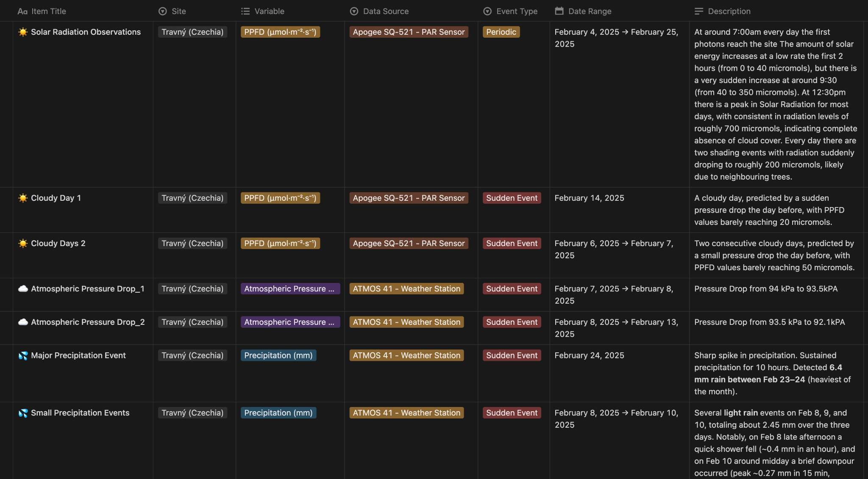Screen dimensions: 868x479
Task: Click the Variable column header
Action: click(x=269, y=11)
